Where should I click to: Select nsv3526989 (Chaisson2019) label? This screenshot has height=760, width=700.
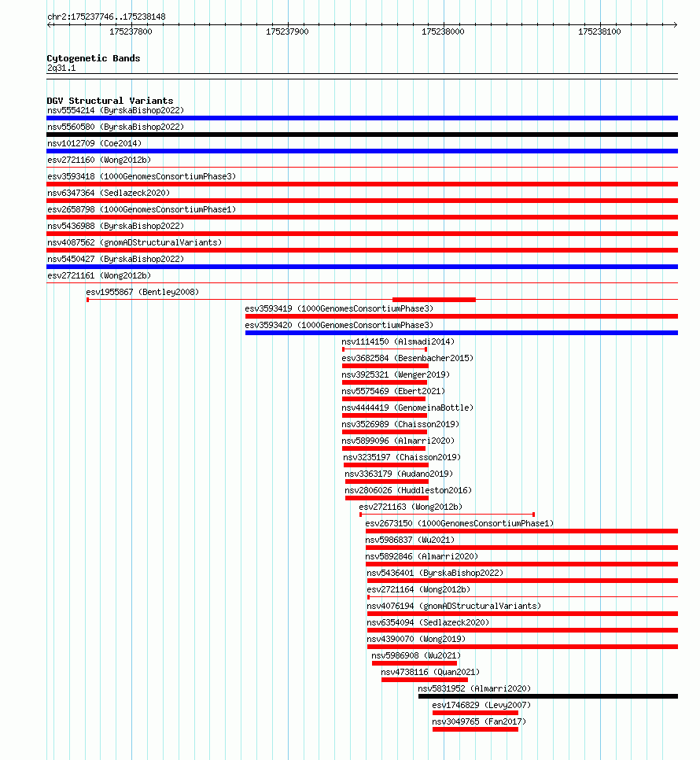400,423
